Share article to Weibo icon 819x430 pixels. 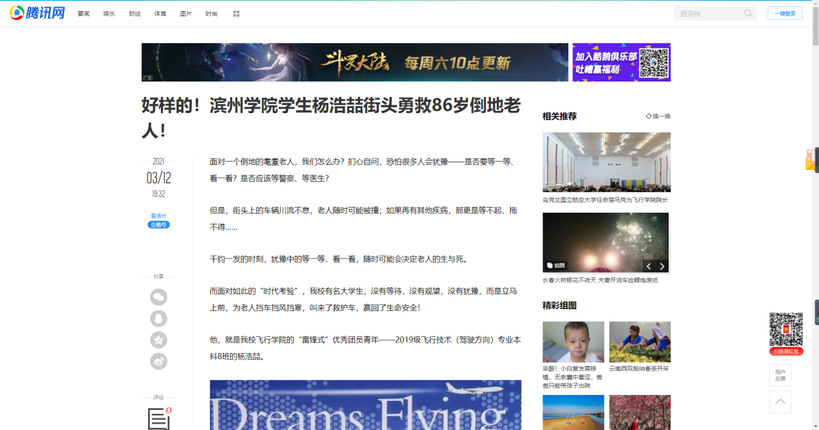[x=158, y=361]
